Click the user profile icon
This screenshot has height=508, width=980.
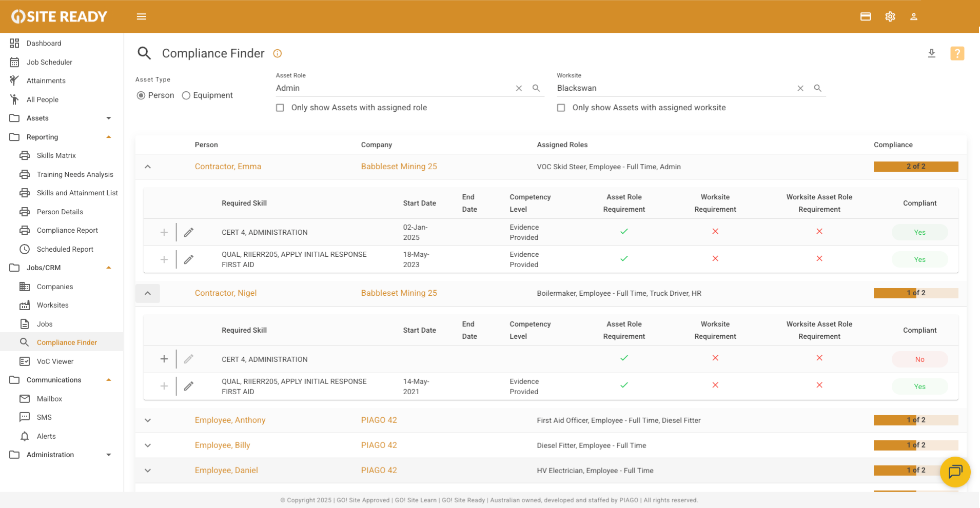[914, 17]
